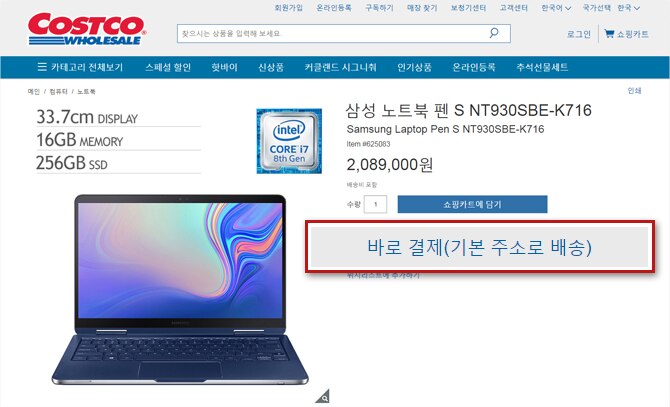Click the image zoom magnifier icon
Screen dimensions: 670x407
pos(323,396)
